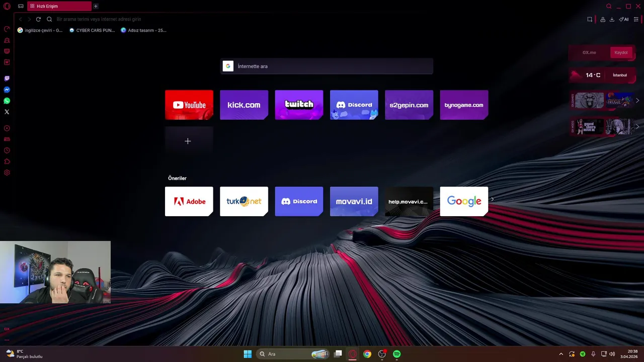Image resolution: width=644 pixels, height=362 pixels.
Task: Open the turk.net suggestion tile
Action: click(x=244, y=202)
